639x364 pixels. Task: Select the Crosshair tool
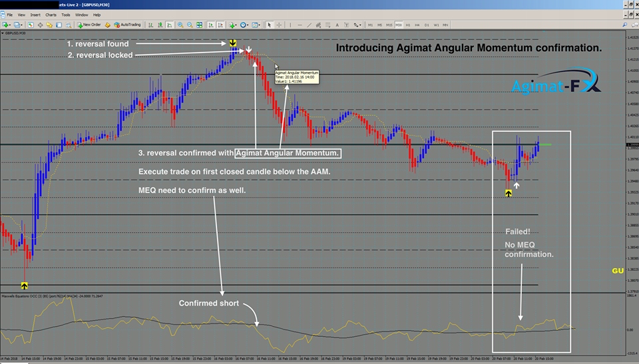click(x=279, y=25)
